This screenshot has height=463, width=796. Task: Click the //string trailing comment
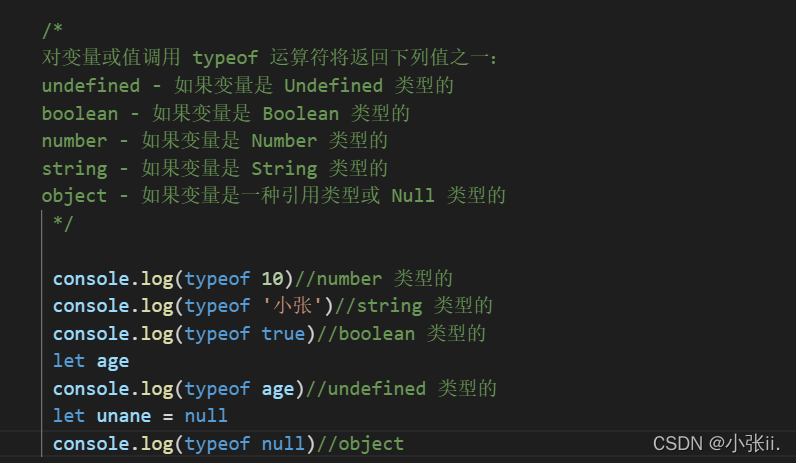point(413,306)
